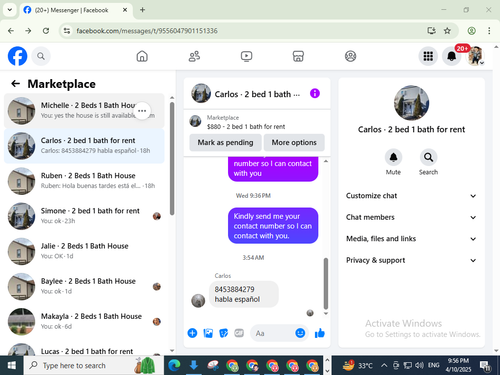Image resolution: width=500 pixels, height=375 pixels.
Task: Mute the Carlos conversation with bell icon
Action: pos(393,157)
